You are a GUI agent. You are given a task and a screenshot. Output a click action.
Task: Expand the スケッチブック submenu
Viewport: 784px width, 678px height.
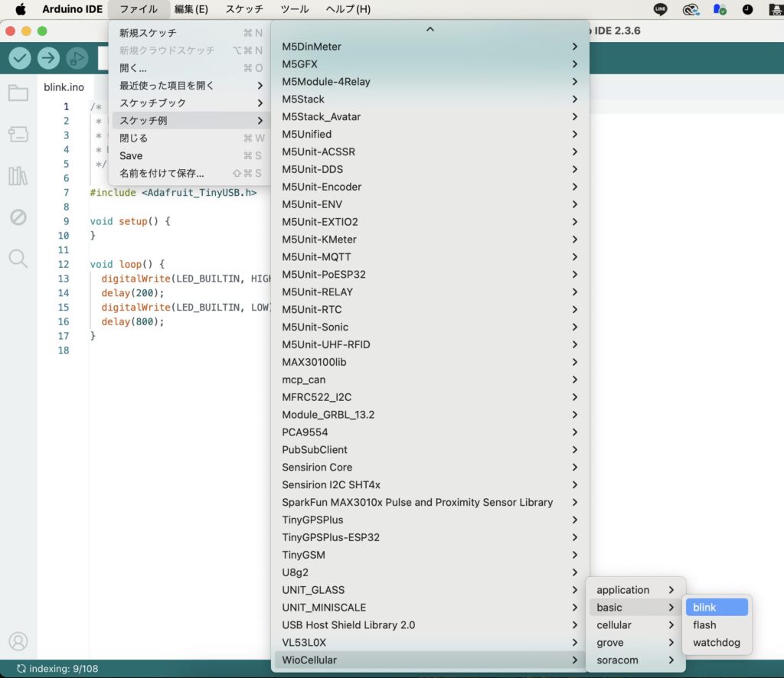(x=191, y=103)
